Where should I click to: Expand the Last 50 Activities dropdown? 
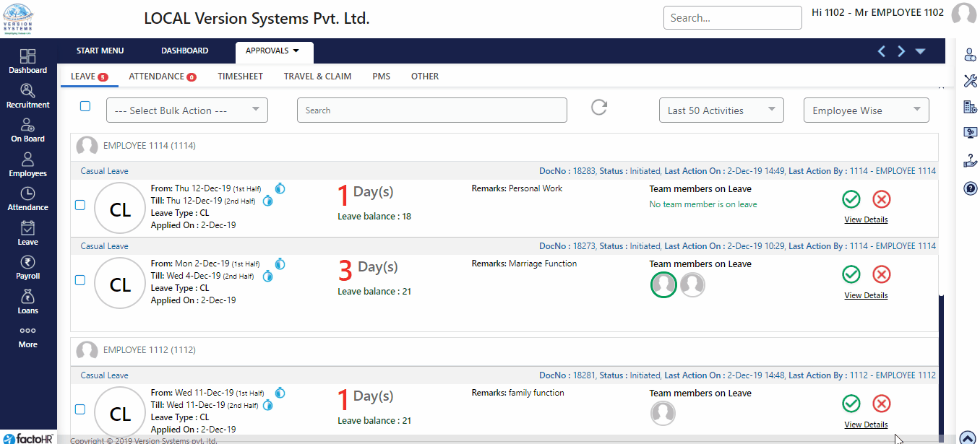click(x=721, y=110)
